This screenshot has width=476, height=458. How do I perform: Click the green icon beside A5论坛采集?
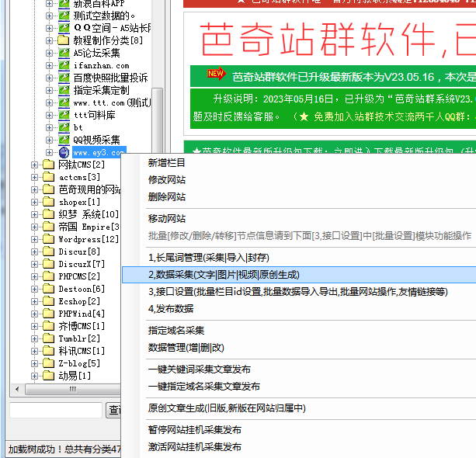click(64, 53)
